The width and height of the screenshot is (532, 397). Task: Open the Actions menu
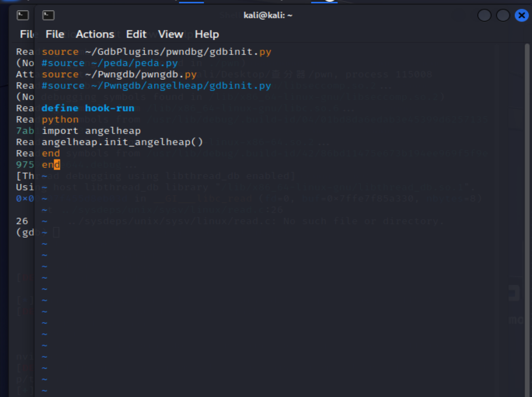pos(95,34)
